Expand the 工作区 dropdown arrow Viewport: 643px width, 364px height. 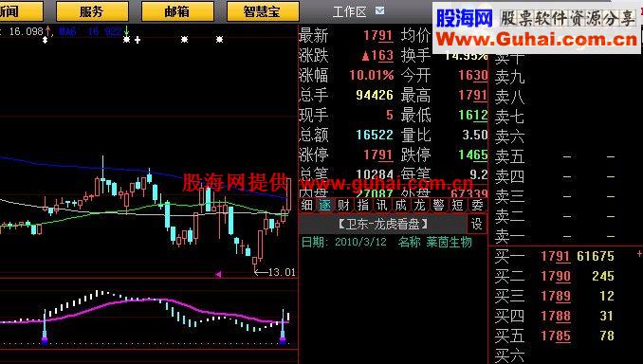[x=379, y=10]
